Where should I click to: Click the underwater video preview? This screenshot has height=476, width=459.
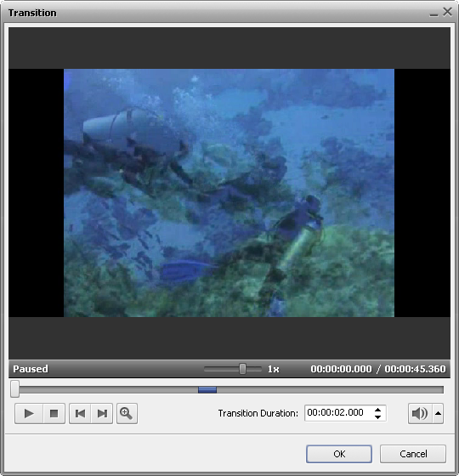click(229, 193)
